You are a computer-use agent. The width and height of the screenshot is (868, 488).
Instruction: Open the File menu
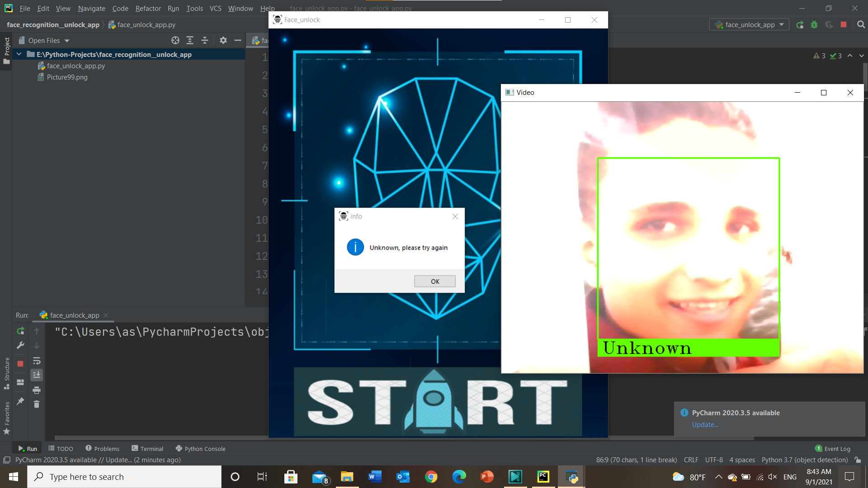point(25,8)
